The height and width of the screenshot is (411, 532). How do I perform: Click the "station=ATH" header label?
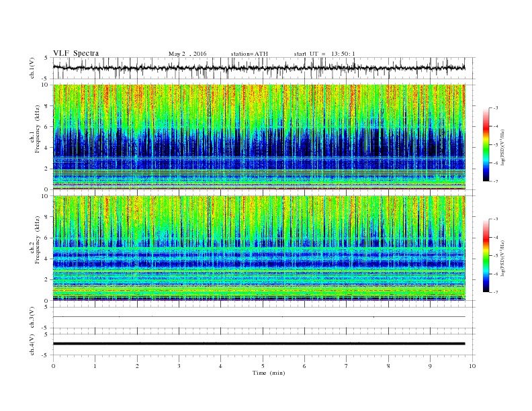[249, 54]
